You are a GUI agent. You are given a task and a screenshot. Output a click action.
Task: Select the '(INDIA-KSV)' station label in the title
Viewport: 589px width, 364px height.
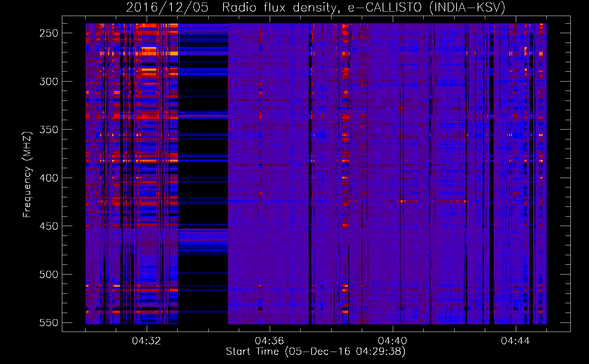point(467,7)
